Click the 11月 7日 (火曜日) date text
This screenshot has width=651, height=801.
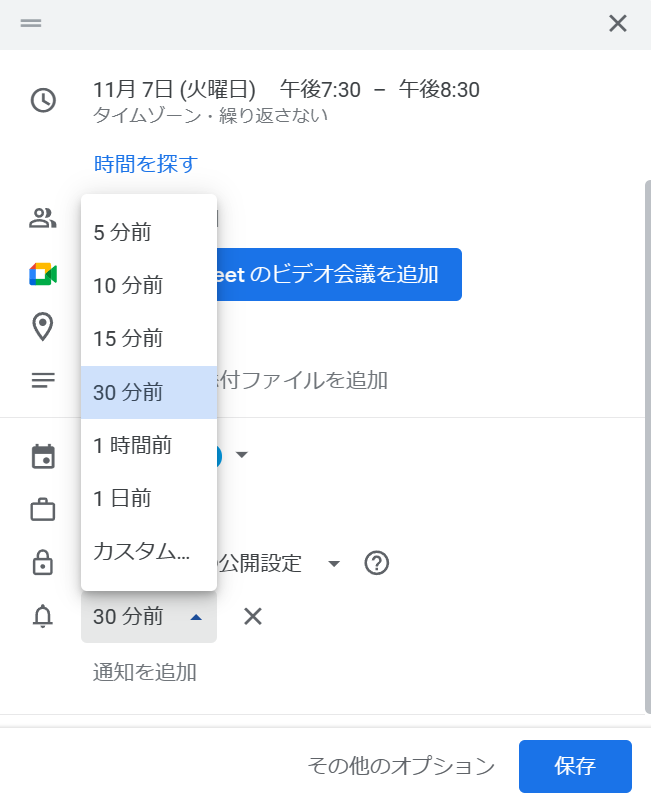(174, 90)
